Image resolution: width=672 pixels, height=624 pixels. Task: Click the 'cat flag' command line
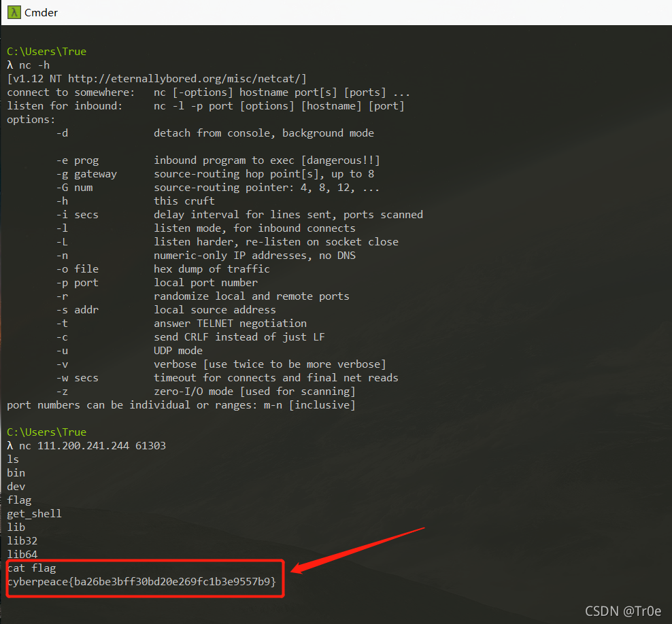click(32, 568)
